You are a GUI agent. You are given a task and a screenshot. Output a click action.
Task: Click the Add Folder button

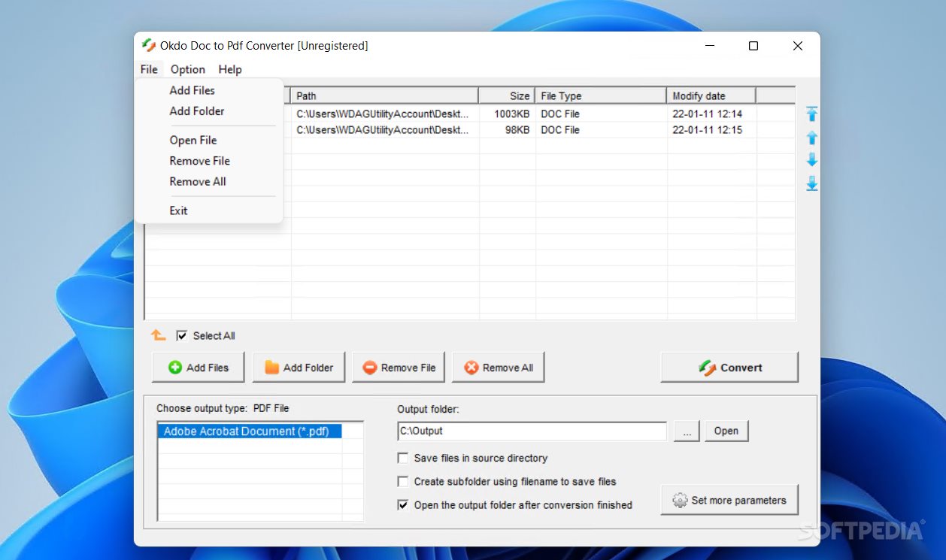(x=299, y=368)
